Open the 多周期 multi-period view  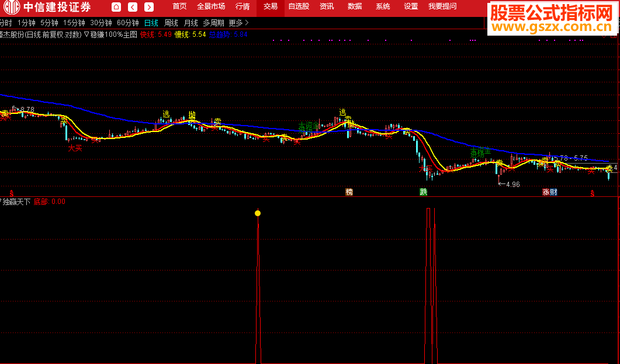213,23
